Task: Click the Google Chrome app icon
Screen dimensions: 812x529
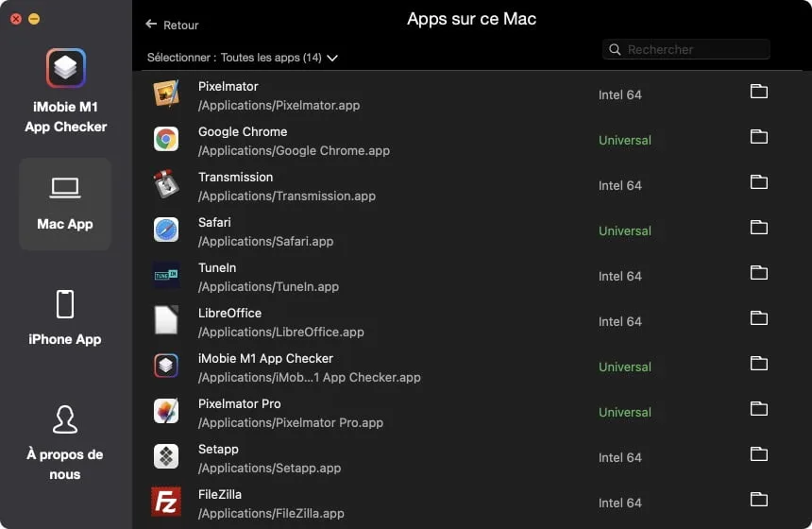Action: (x=166, y=140)
